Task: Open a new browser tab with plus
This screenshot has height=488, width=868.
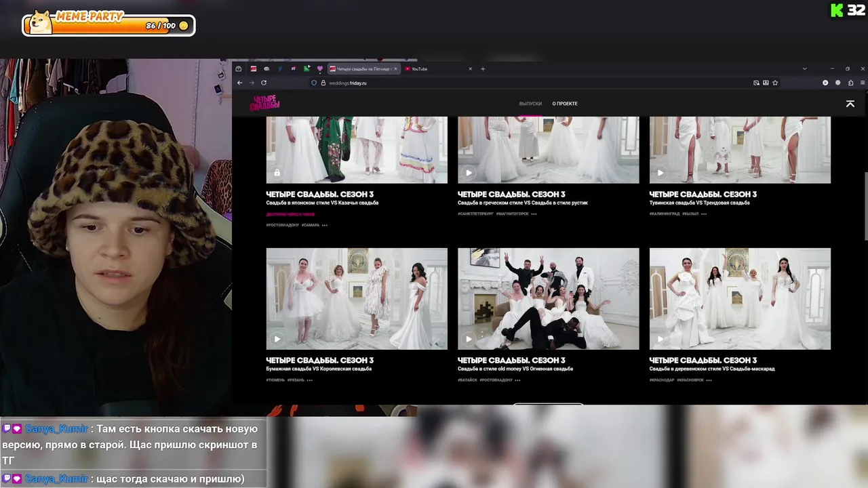Action: [x=483, y=68]
